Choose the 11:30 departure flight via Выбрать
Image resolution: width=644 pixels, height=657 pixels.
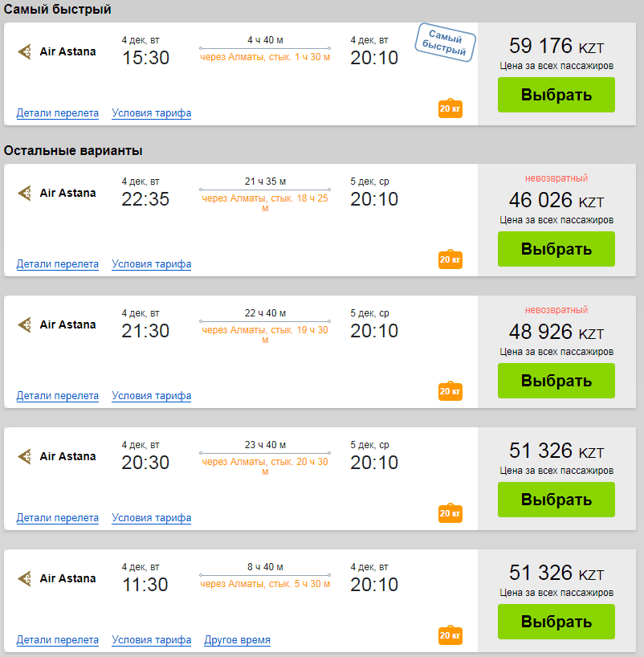(556, 622)
